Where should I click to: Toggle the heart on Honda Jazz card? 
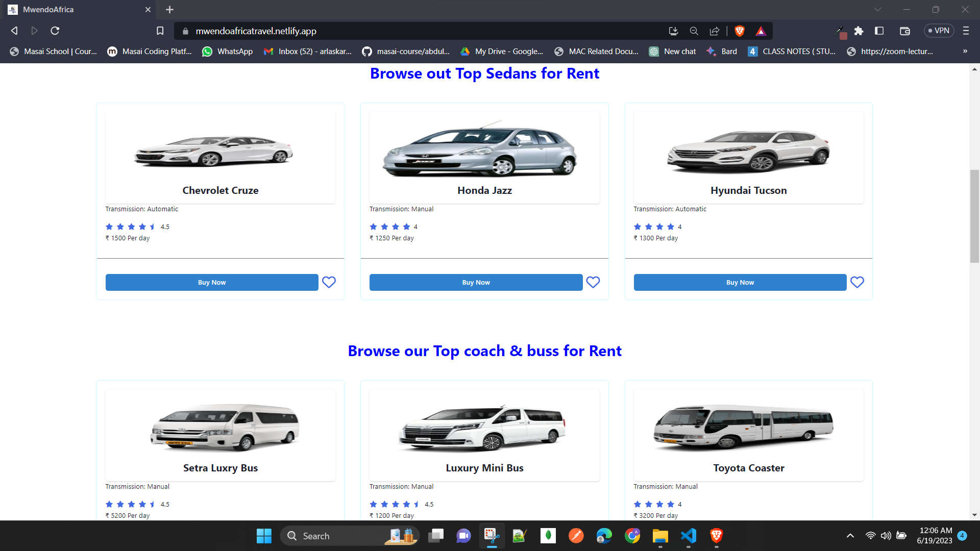point(593,282)
